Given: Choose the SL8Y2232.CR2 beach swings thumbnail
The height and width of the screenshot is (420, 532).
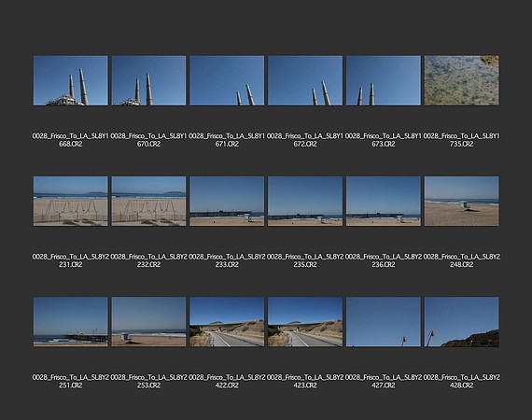Looking at the screenshot, I should point(148,202).
